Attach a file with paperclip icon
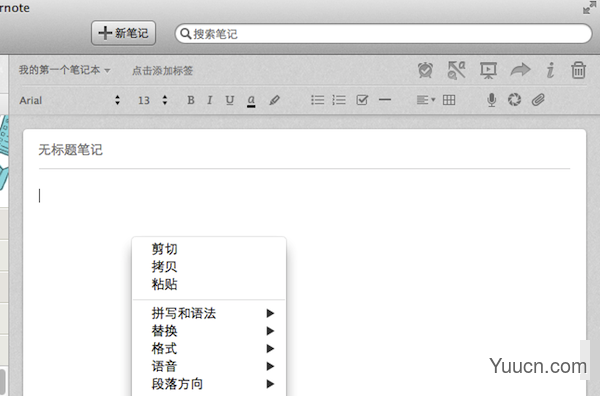 538,100
